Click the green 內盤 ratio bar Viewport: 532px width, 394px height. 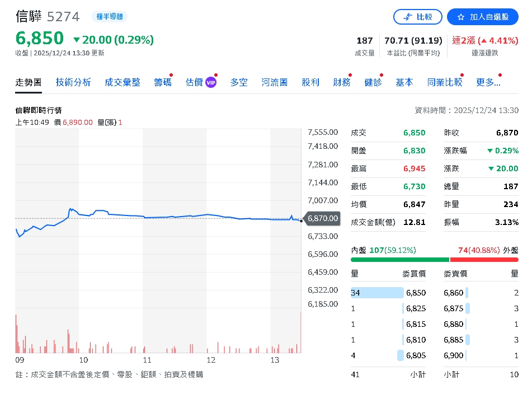[399, 260]
